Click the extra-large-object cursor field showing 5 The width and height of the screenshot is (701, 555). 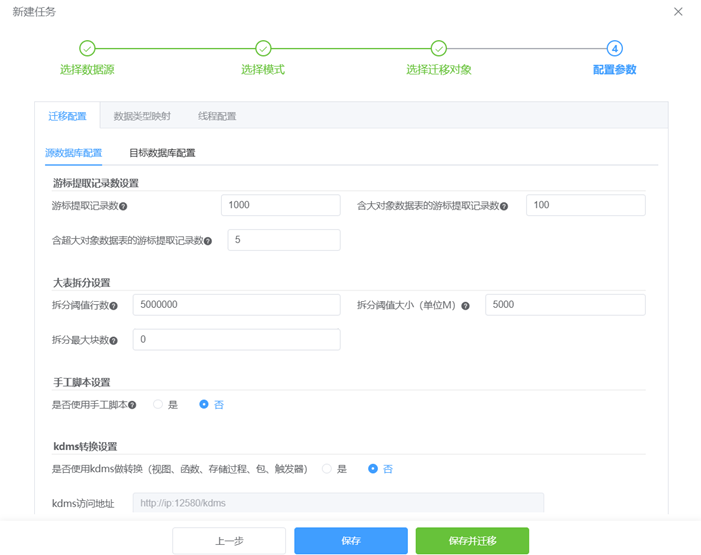point(284,240)
